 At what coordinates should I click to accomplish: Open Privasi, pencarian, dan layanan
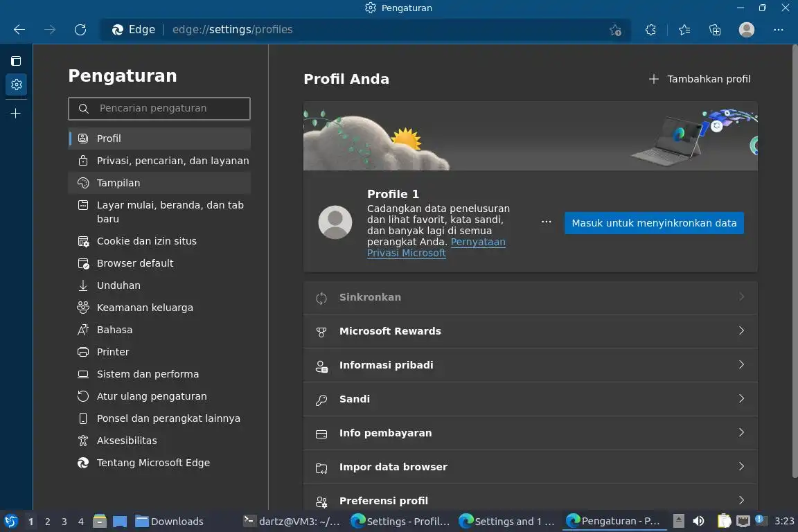point(159,161)
